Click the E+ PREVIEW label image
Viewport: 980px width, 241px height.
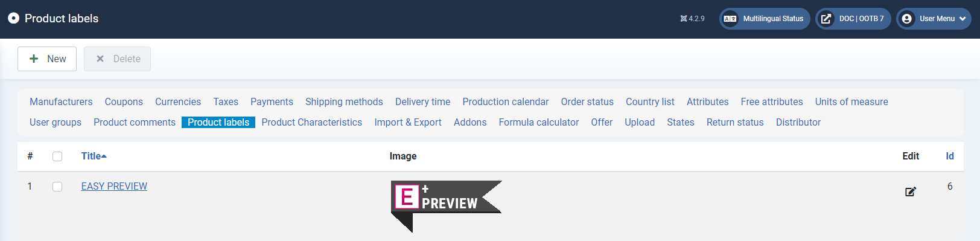click(x=446, y=206)
